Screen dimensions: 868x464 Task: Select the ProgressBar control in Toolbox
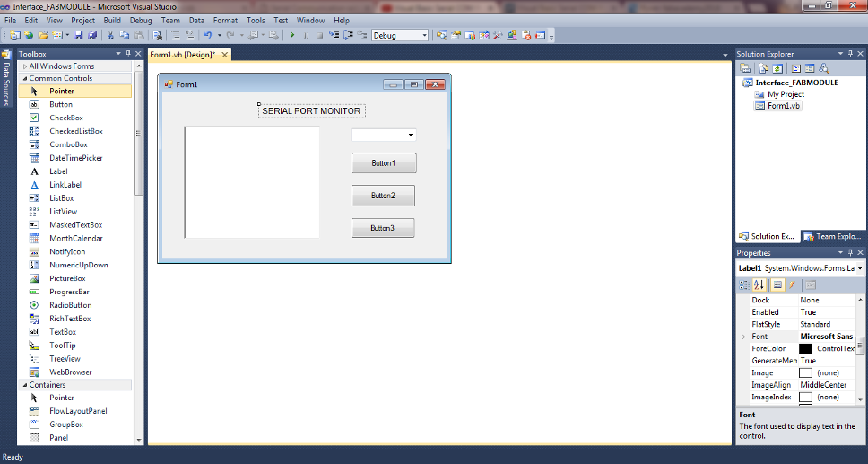click(x=74, y=292)
